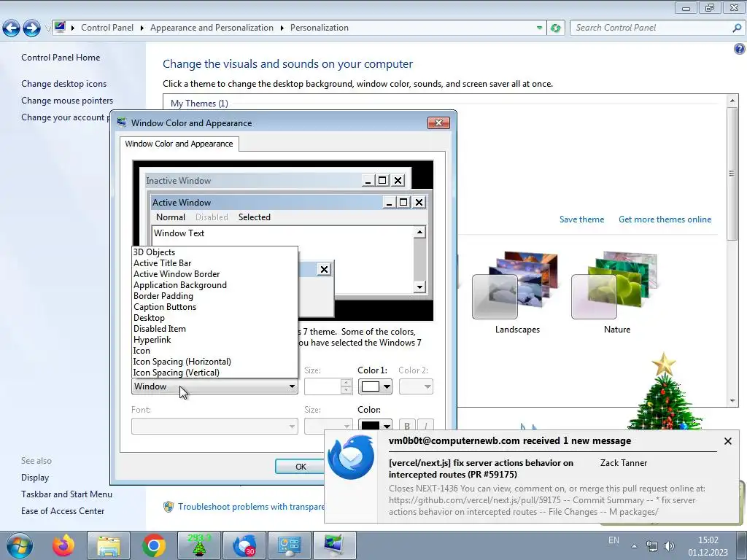Click Change mouse pointers link

coord(67,101)
